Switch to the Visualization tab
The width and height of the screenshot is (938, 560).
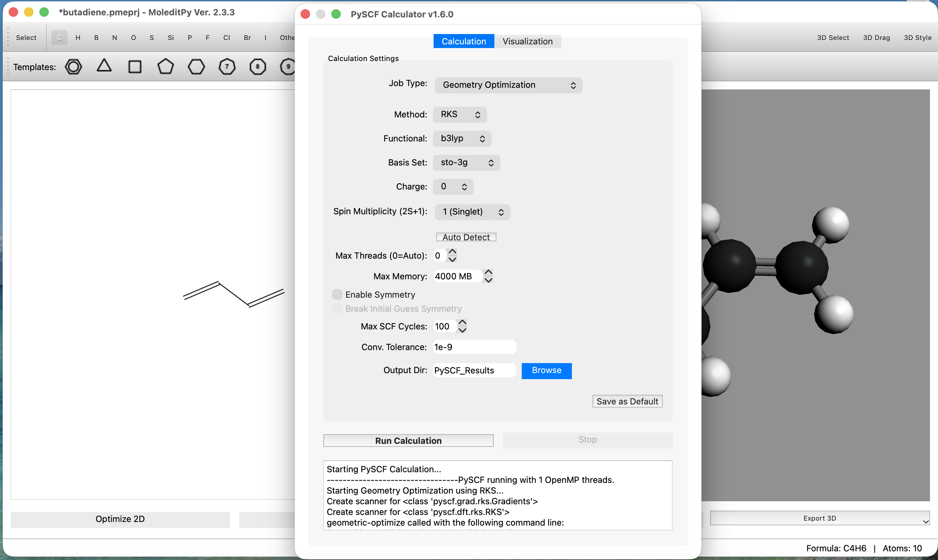pyautogui.click(x=527, y=41)
